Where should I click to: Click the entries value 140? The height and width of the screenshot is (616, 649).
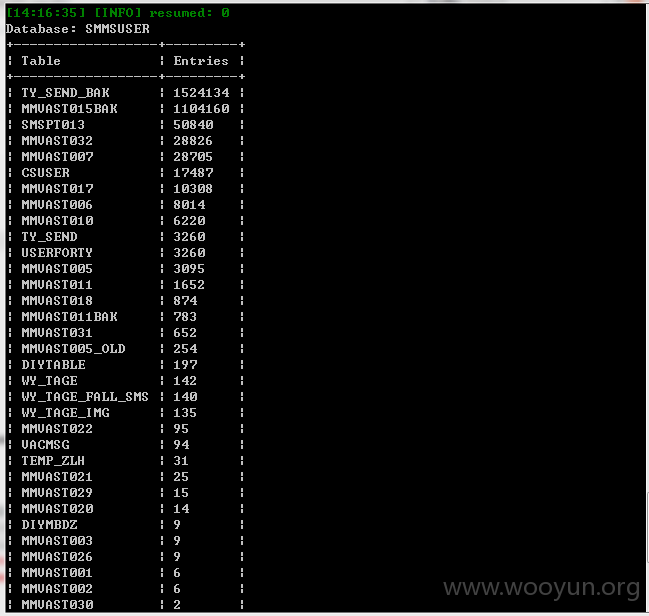[185, 397]
